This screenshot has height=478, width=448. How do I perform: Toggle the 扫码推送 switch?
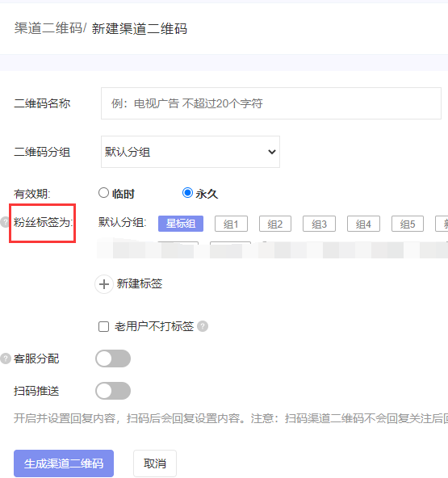coord(113,391)
